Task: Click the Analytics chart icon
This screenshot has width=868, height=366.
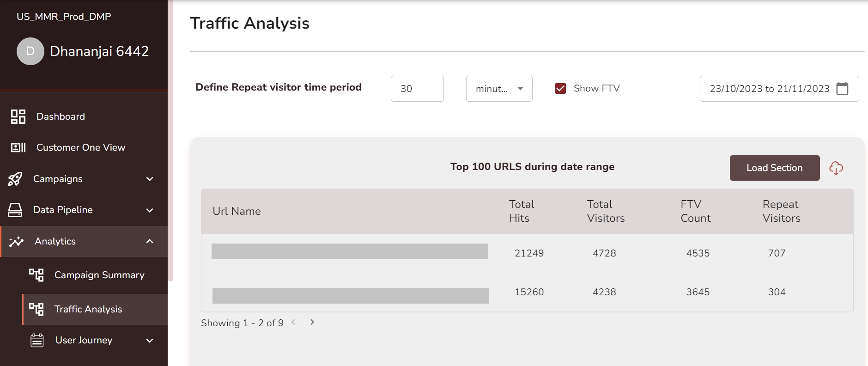Action: (x=16, y=241)
